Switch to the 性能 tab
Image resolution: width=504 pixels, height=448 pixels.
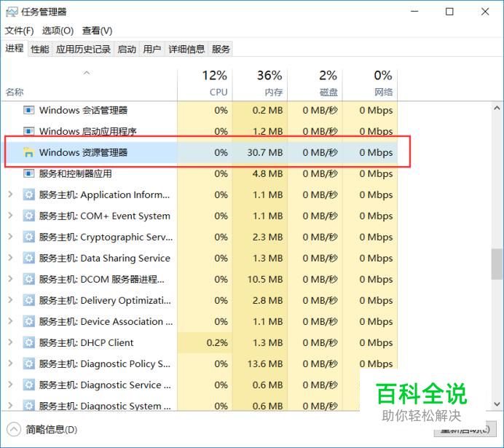click(x=40, y=50)
